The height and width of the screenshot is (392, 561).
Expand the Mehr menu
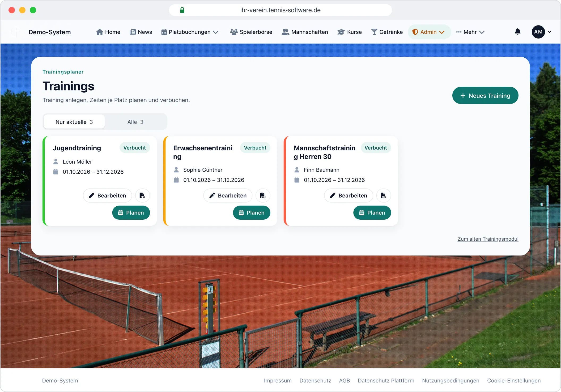470,32
